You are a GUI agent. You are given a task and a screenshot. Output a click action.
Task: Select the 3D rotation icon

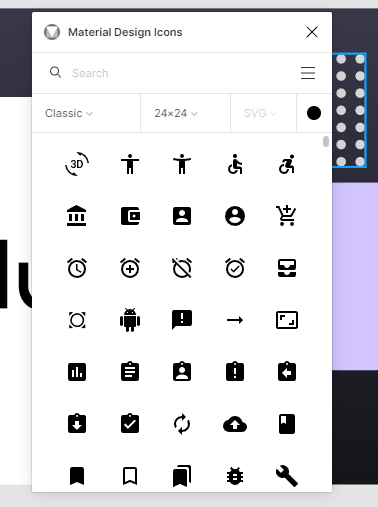point(77,164)
